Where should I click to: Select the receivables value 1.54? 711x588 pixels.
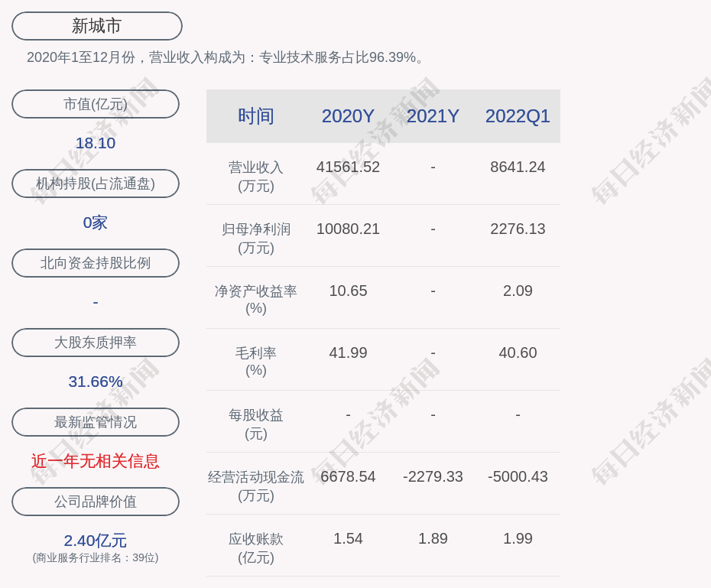(348, 538)
